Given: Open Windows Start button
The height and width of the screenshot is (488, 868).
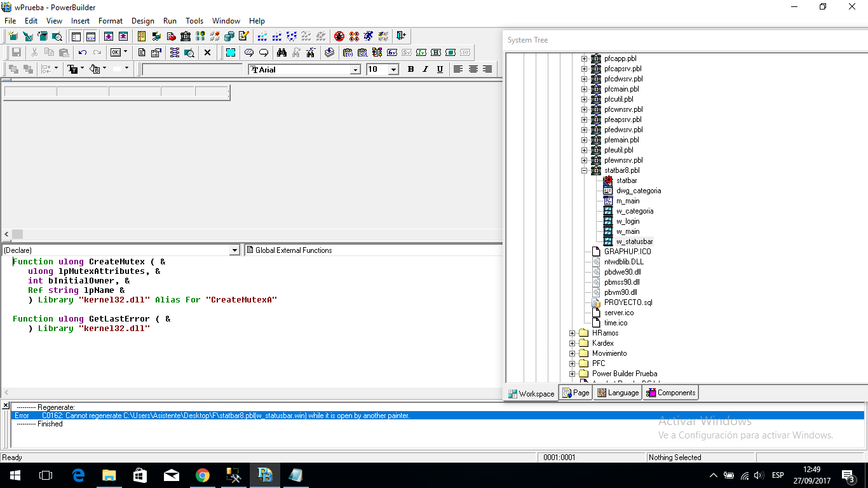Looking at the screenshot, I should tap(15, 475).
